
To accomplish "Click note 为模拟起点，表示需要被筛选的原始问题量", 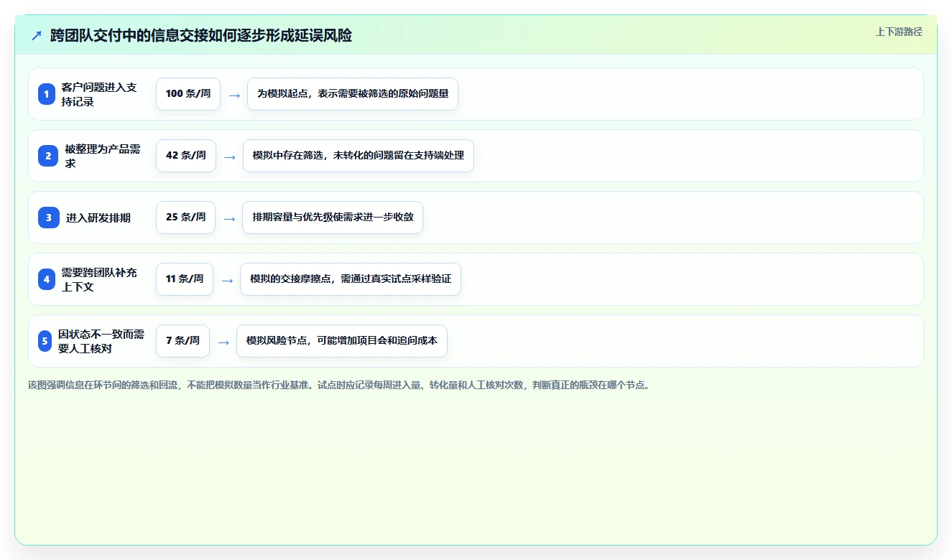I will (353, 94).
